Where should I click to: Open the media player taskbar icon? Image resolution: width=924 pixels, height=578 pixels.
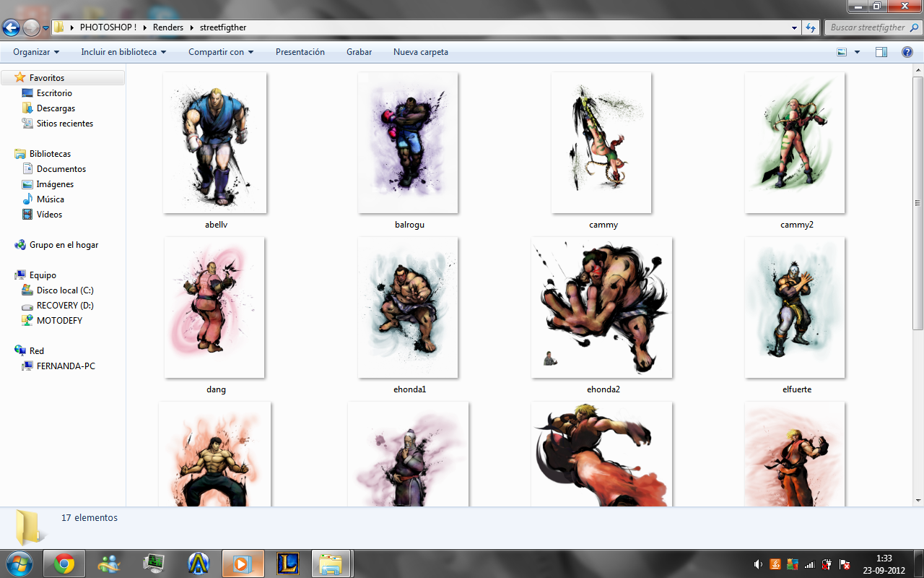[x=243, y=564]
